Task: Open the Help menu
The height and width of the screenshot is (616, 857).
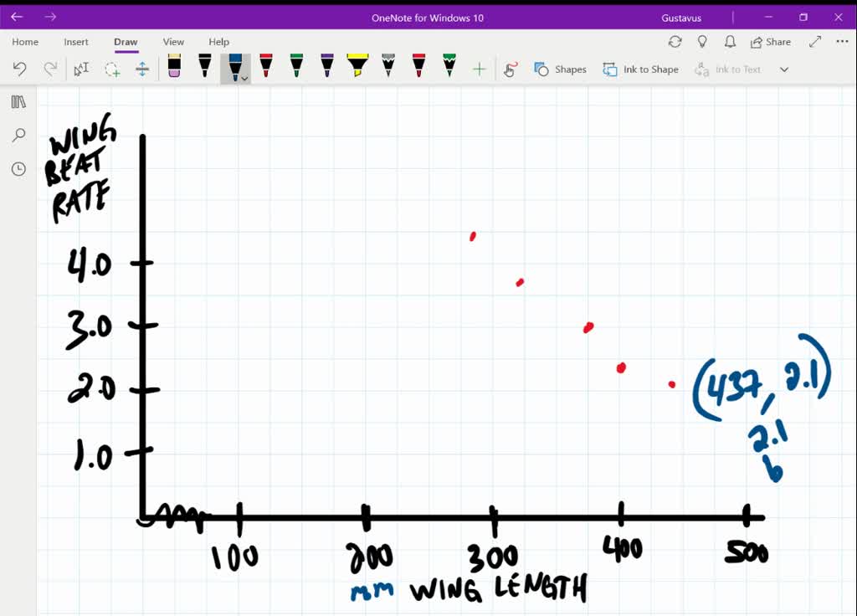Action: [218, 41]
